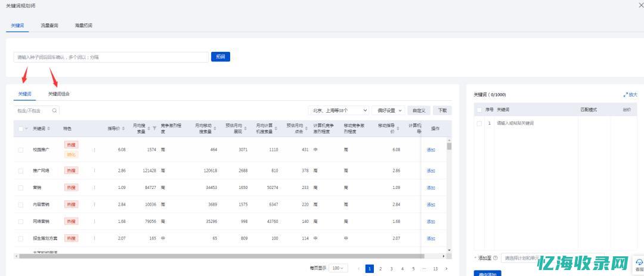This screenshot has width=644, height=276.
Task: Select the 关键词组合 sub-tab
Action: [x=58, y=94]
